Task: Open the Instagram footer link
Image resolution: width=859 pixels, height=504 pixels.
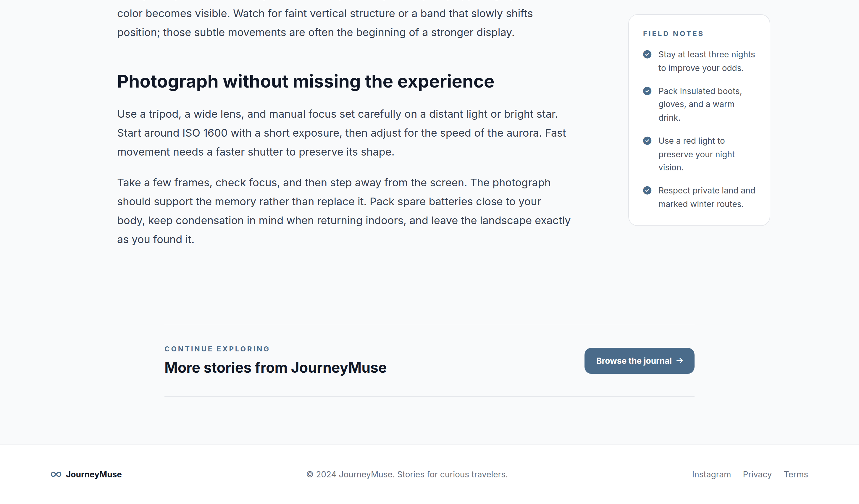Action: (711, 474)
